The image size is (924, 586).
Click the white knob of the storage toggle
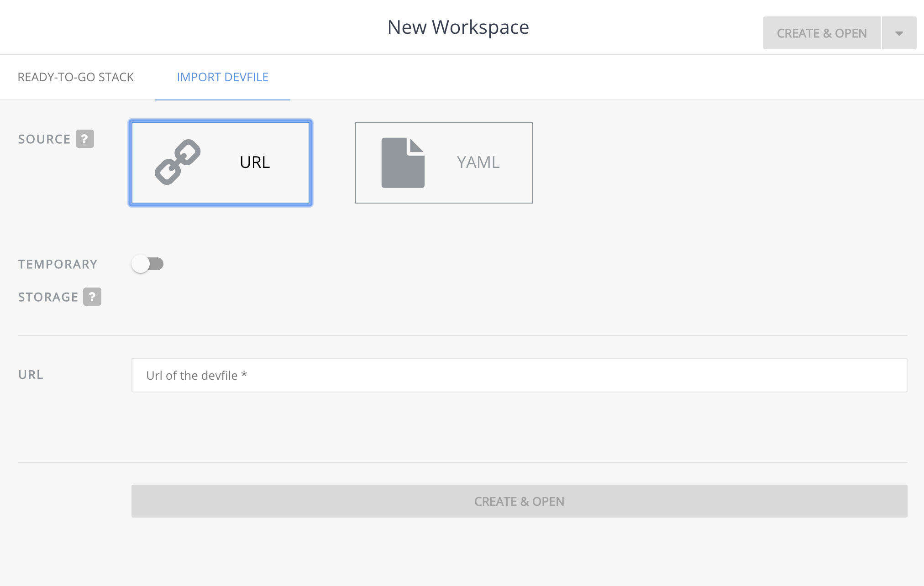(x=141, y=264)
